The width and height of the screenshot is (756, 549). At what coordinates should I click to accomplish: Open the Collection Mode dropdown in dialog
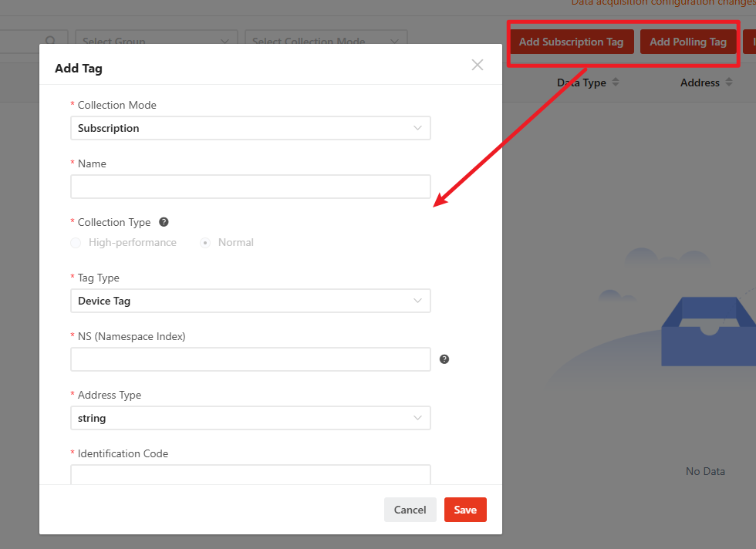click(x=250, y=128)
